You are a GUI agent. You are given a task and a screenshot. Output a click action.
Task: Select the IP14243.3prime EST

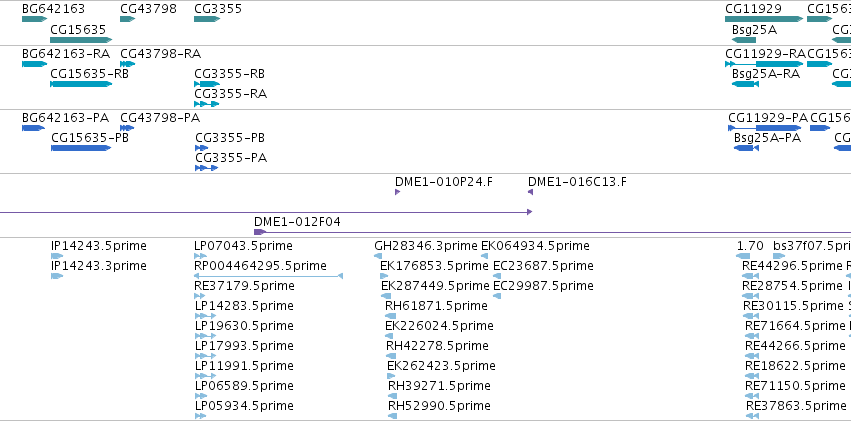coord(57,276)
